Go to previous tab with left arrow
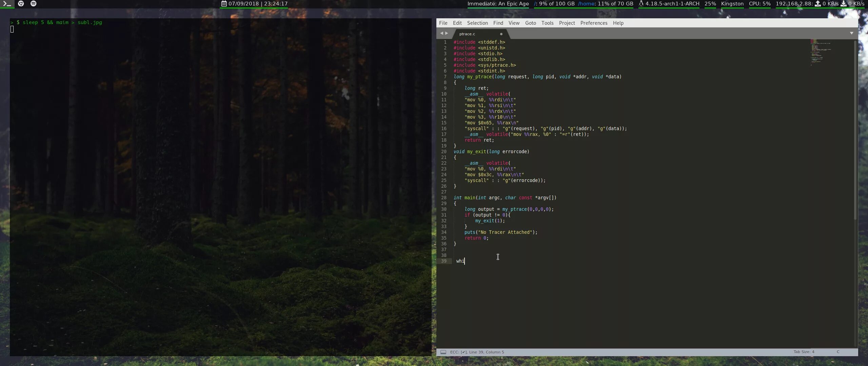 [441, 33]
